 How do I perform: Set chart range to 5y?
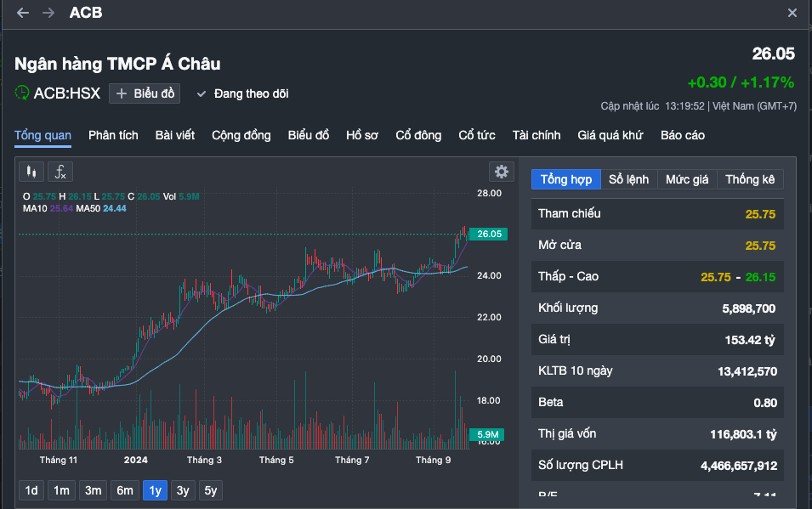[x=210, y=490]
